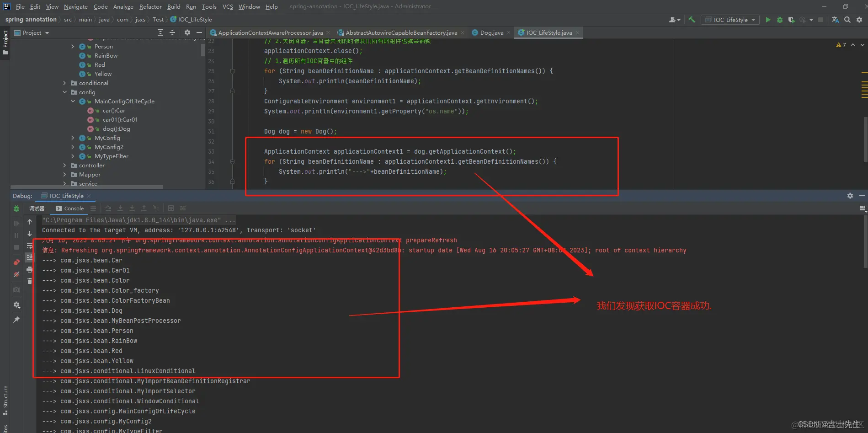Click the spring-annotation breadcrumb
Image resolution: width=868 pixels, height=433 pixels.
click(x=31, y=20)
